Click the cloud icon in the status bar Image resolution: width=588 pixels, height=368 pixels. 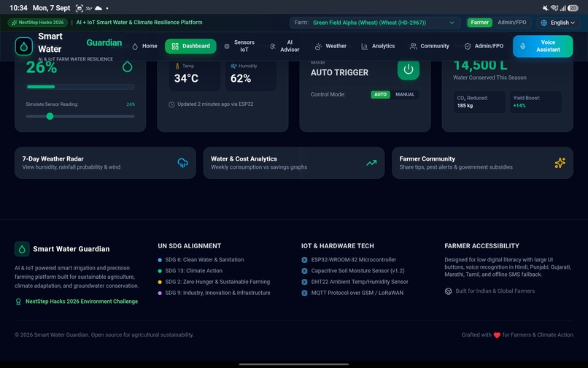pos(98,8)
